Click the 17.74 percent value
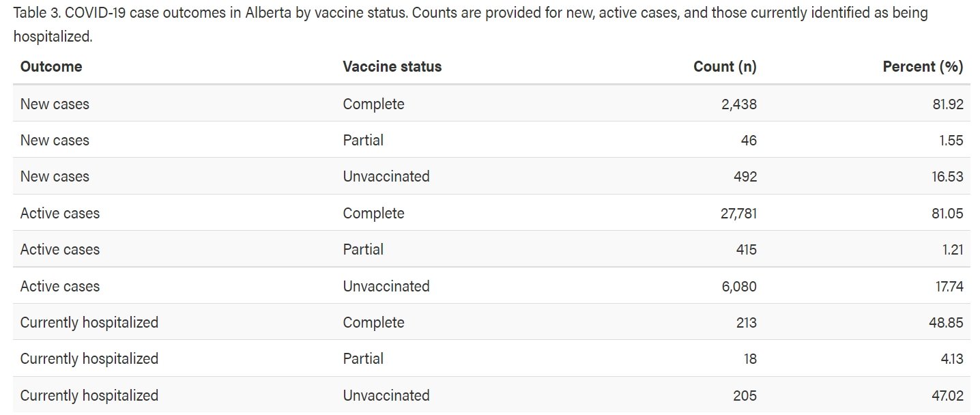The width and height of the screenshot is (980, 415). pyautogui.click(x=948, y=286)
